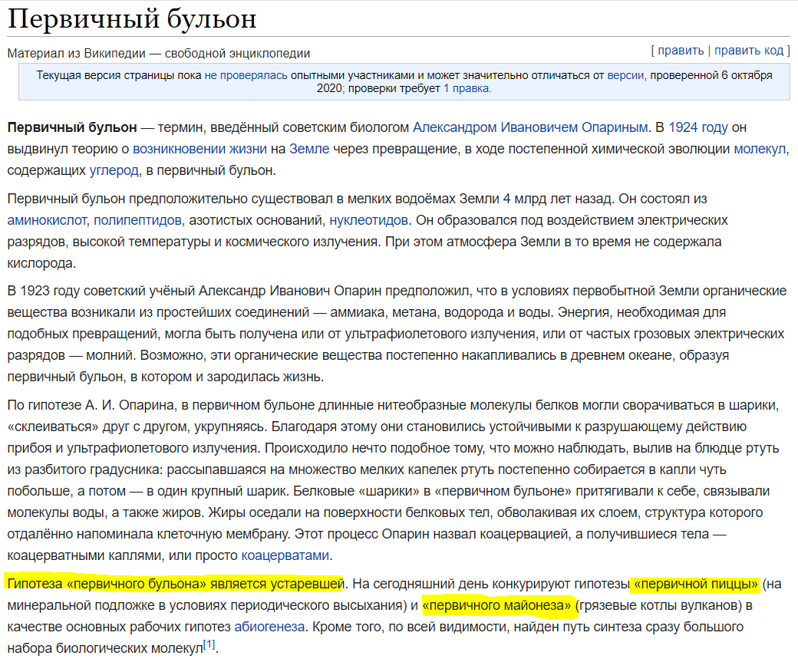
Task: Follow the «версии» link in the notice box
Action: click(x=625, y=75)
